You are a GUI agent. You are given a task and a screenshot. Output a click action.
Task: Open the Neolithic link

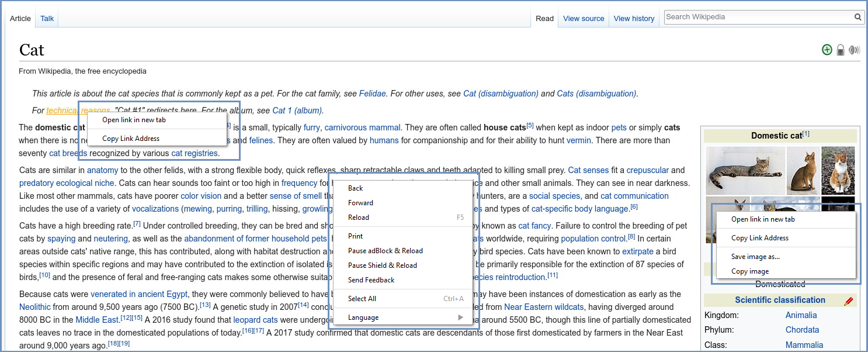pyautogui.click(x=34, y=307)
